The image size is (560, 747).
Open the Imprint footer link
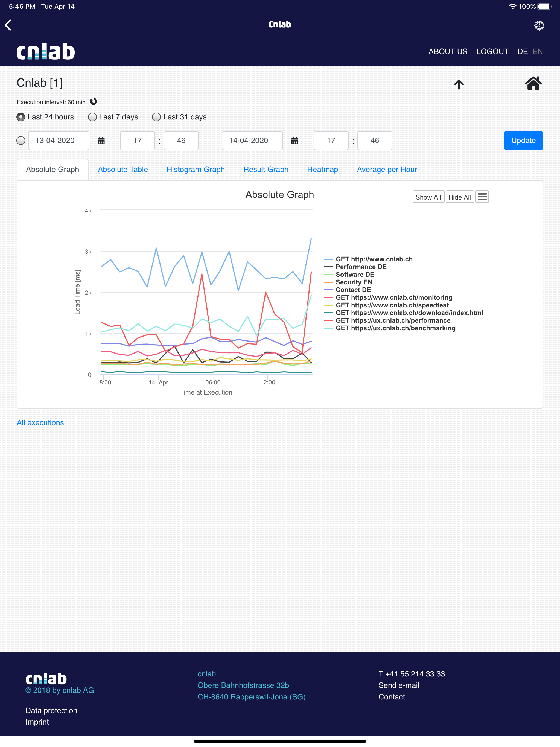pyautogui.click(x=37, y=722)
